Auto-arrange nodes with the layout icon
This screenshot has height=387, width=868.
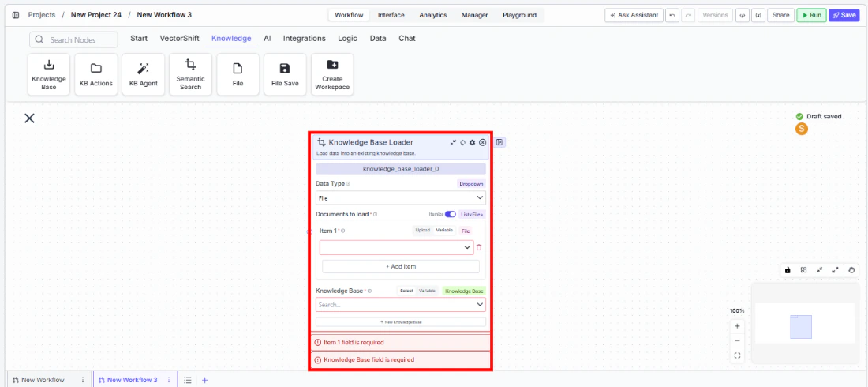click(803, 270)
